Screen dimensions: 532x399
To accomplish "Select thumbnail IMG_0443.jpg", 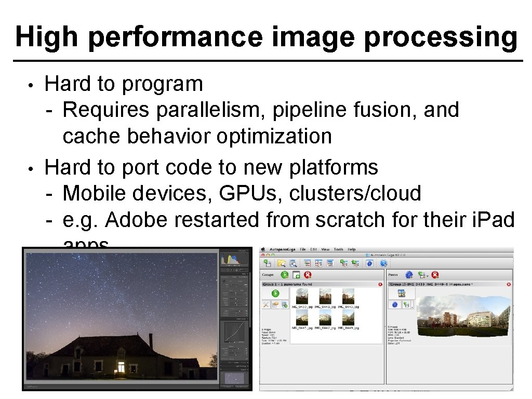I will [348, 296].
